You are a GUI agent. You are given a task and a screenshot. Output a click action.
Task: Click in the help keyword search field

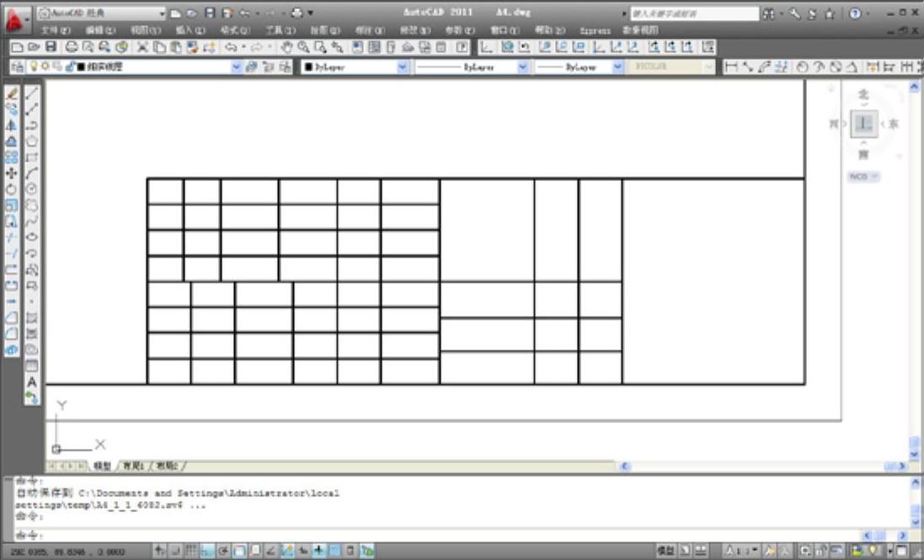(x=682, y=13)
